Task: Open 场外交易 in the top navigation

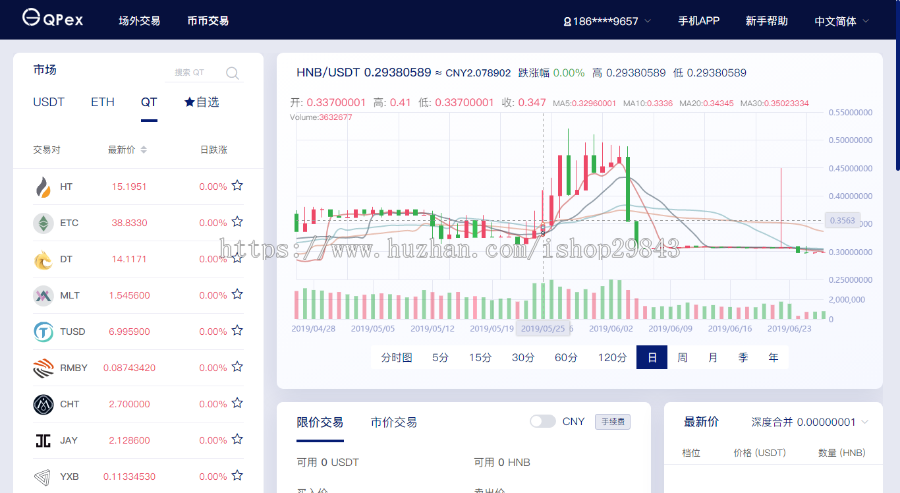Action: (139, 21)
